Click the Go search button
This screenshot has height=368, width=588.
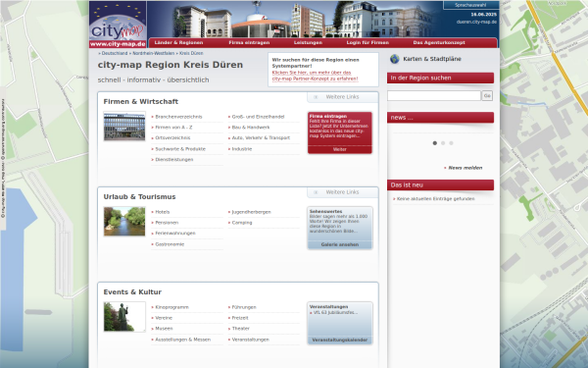click(x=487, y=96)
